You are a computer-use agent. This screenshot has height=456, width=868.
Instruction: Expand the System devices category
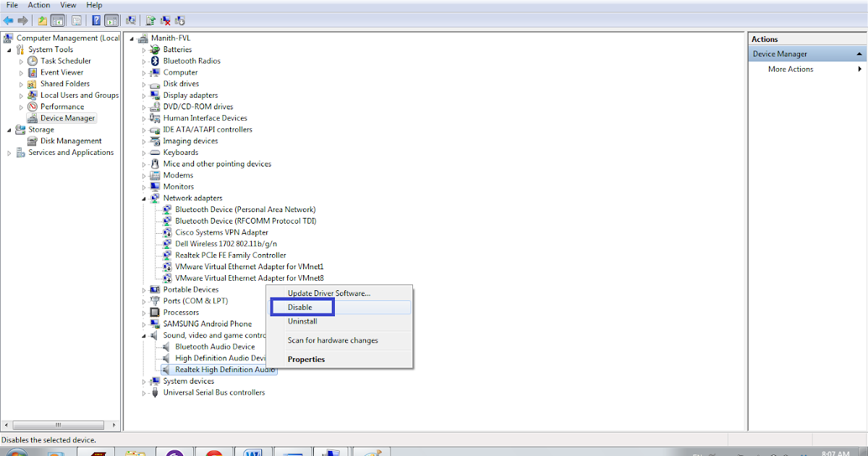coord(144,381)
